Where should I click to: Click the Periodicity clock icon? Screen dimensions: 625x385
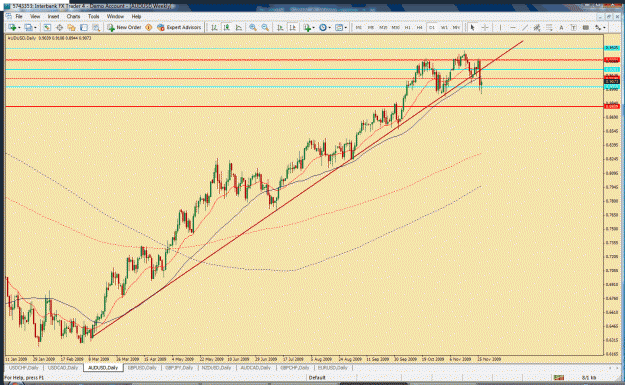[323, 28]
